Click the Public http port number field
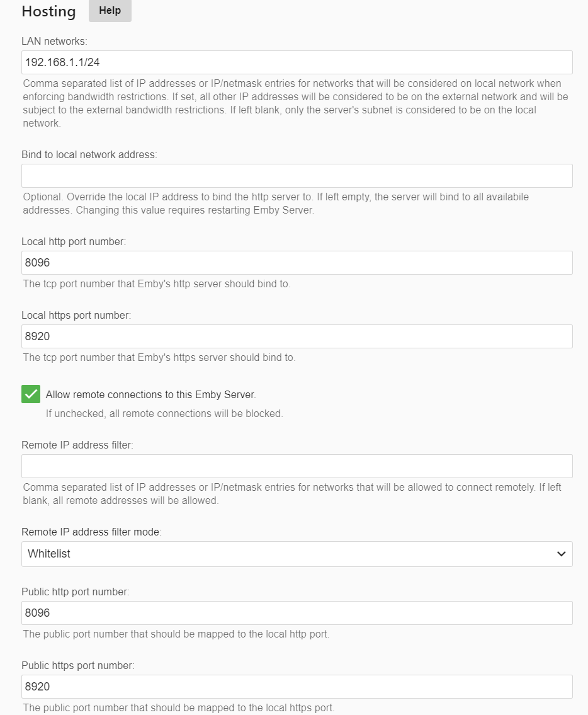 point(297,613)
